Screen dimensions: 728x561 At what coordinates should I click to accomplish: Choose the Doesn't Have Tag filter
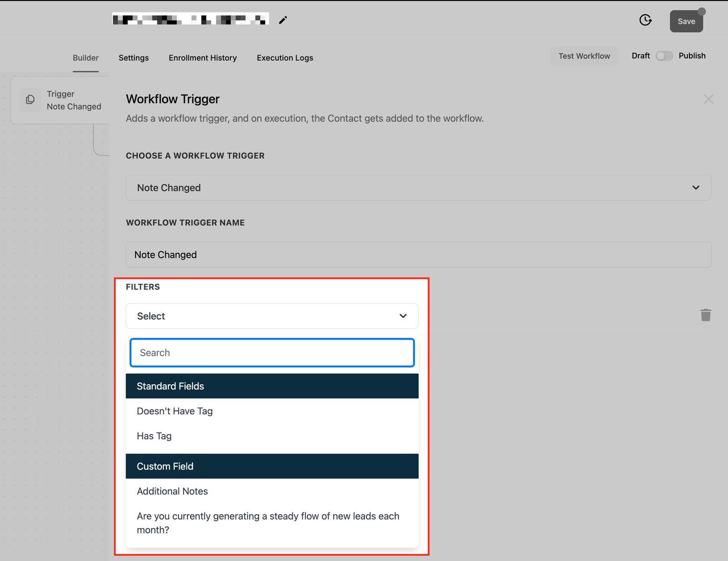pyautogui.click(x=175, y=411)
